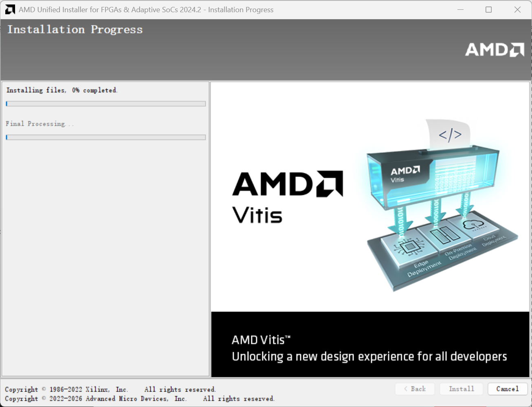Click the Edge Deployment chip icon
The height and width of the screenshot is (407, 532).
pyautogui.click(x=407, y=246)
